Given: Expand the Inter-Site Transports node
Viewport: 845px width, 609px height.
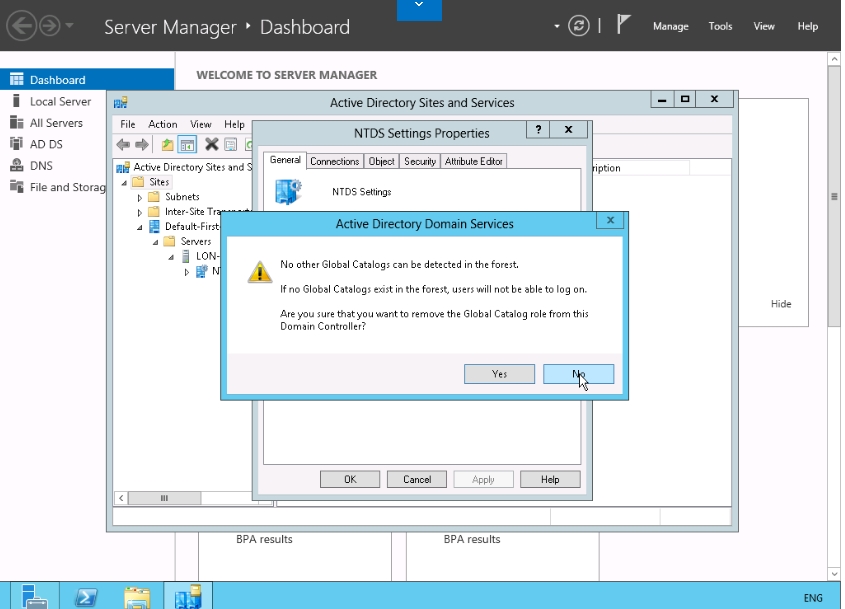Looking at the screenshot, I should pos(140,212).
